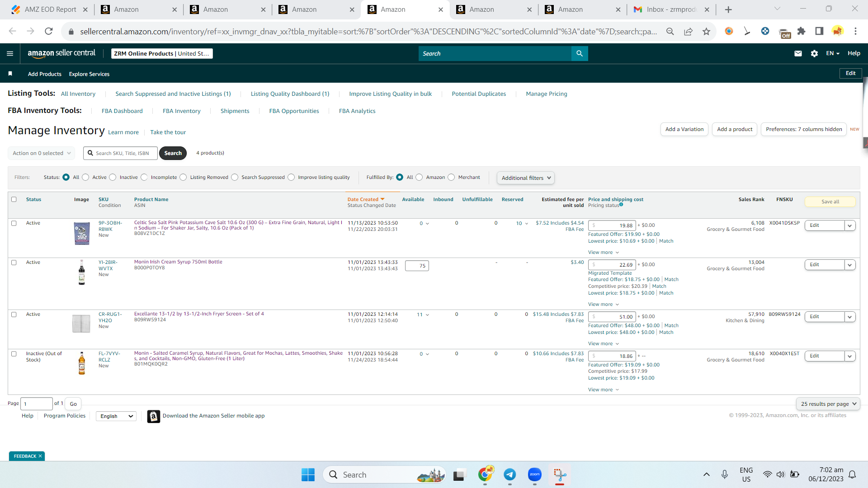Select the Celtic Sea Salt row checkbox
868x488 pixels.
pyautogui.click(x=14, y=223)
